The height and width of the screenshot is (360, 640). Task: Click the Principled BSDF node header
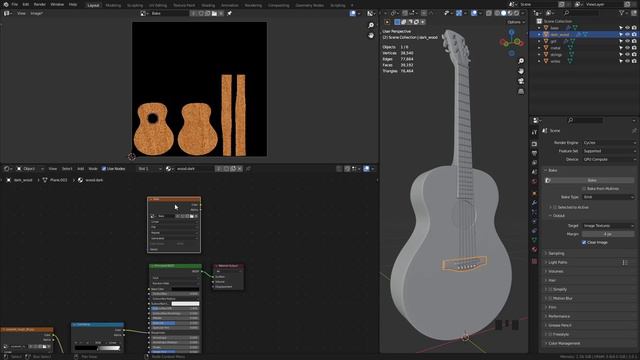[175, 266]
